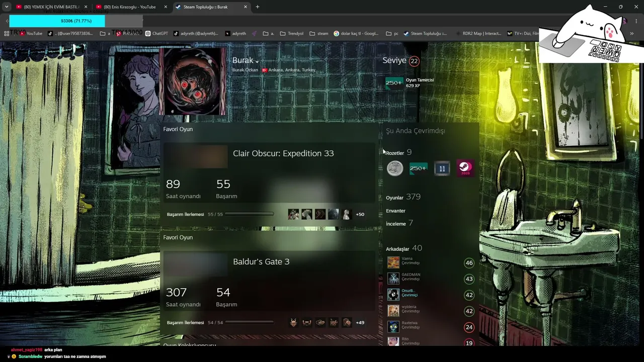Viewport: 644px width, 362px height.
Task: Open the Steam 2025 badge
Action: [x=465, y=168]
